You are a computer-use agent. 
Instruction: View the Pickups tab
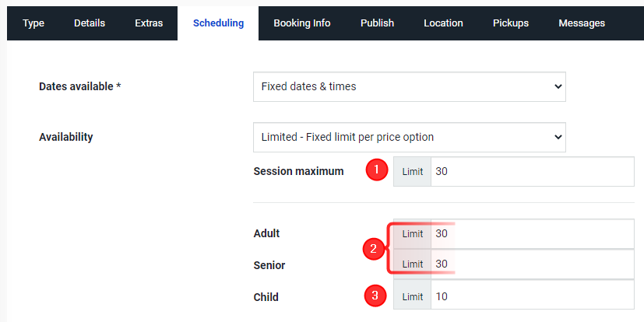(x=511, y=23)
